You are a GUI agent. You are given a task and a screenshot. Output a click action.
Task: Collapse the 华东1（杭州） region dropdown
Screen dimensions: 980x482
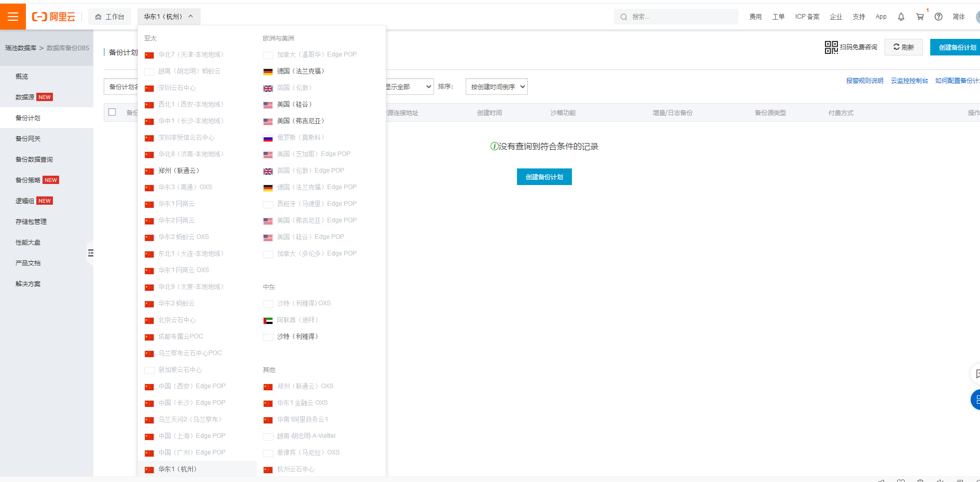click(x=169, y=17)
